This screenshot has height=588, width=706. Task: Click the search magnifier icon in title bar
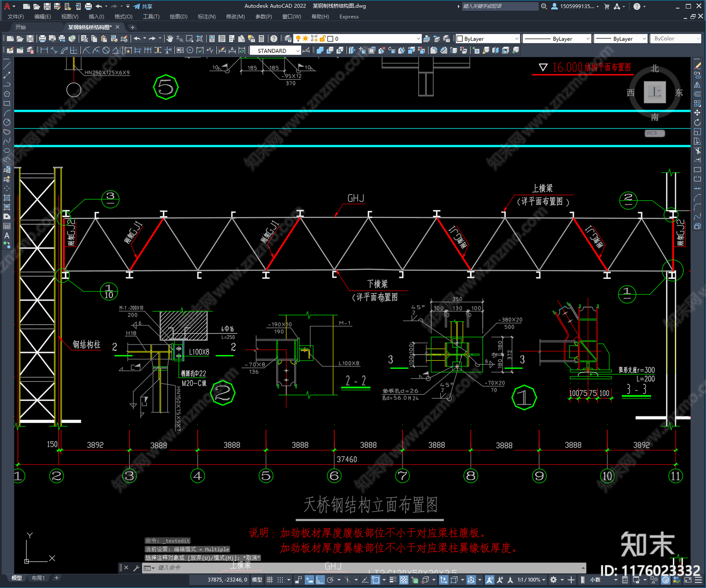point(544,6)
